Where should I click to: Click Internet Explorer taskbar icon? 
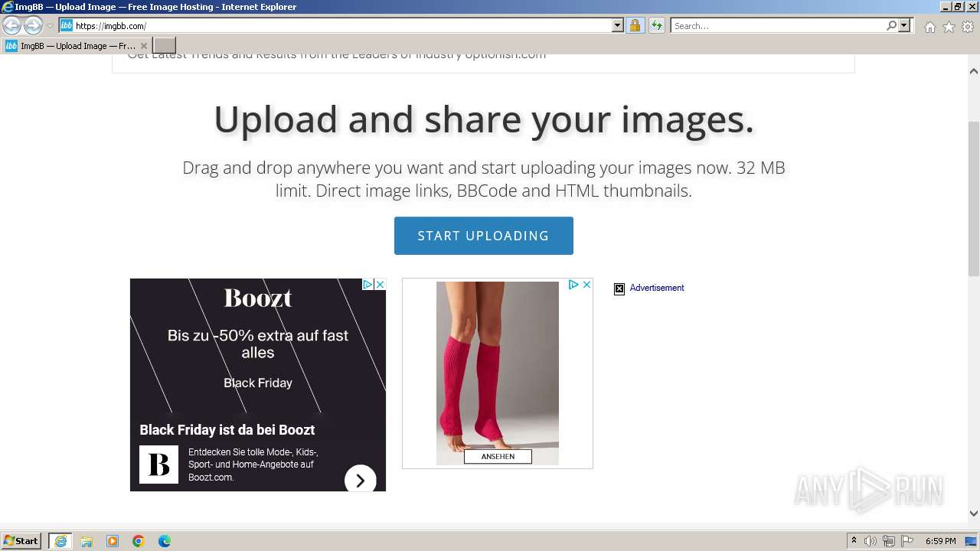pos(60,541)
